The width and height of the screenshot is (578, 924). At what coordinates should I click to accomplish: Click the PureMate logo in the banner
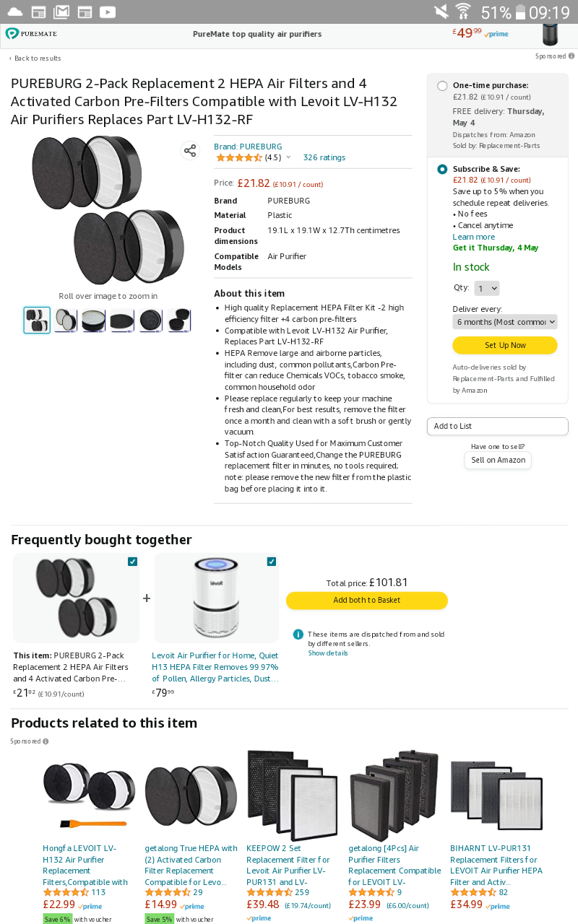click(x=31, y=34)
